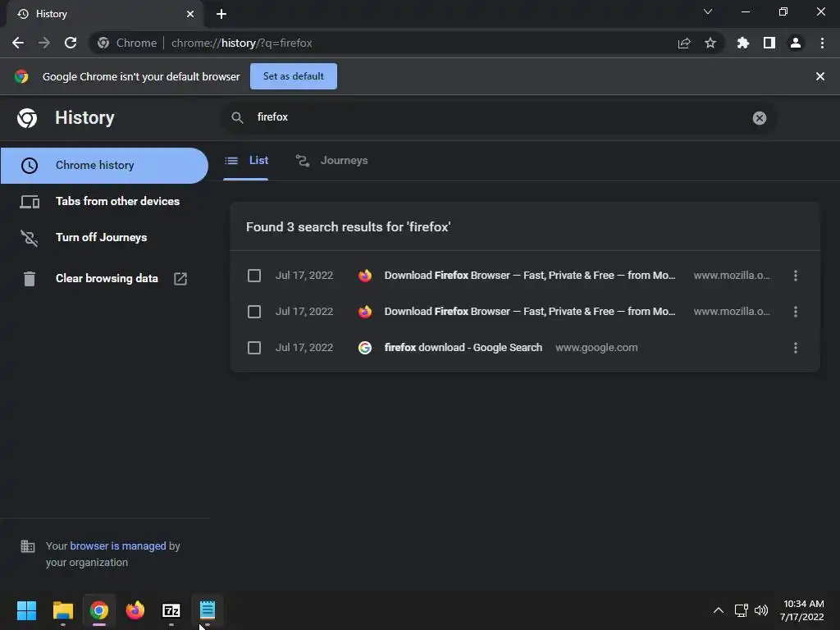Open actions menu for Google Search entry
Viewport: 840px width, 630px height.
796,348
